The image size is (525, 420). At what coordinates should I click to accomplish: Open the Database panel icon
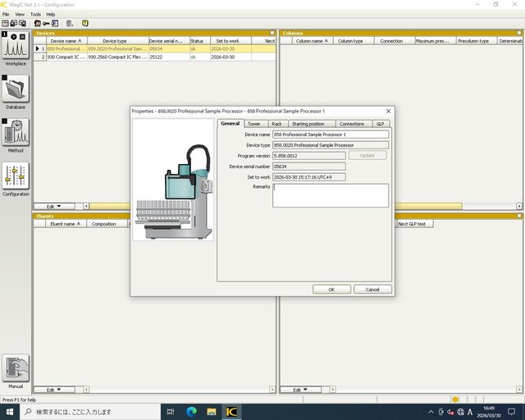16,89
